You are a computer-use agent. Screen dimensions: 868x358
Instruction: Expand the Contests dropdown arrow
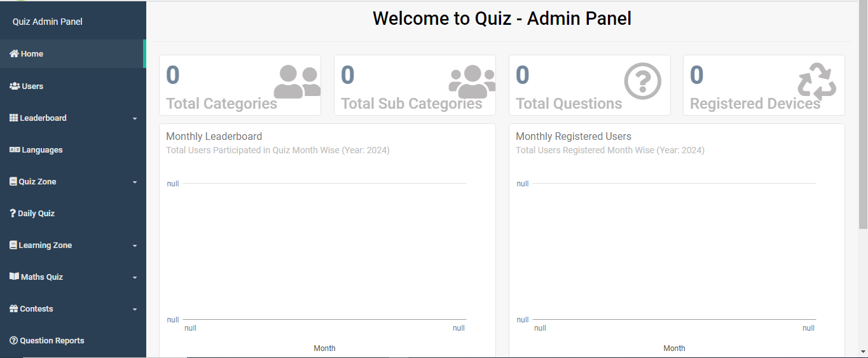(135, 309)
